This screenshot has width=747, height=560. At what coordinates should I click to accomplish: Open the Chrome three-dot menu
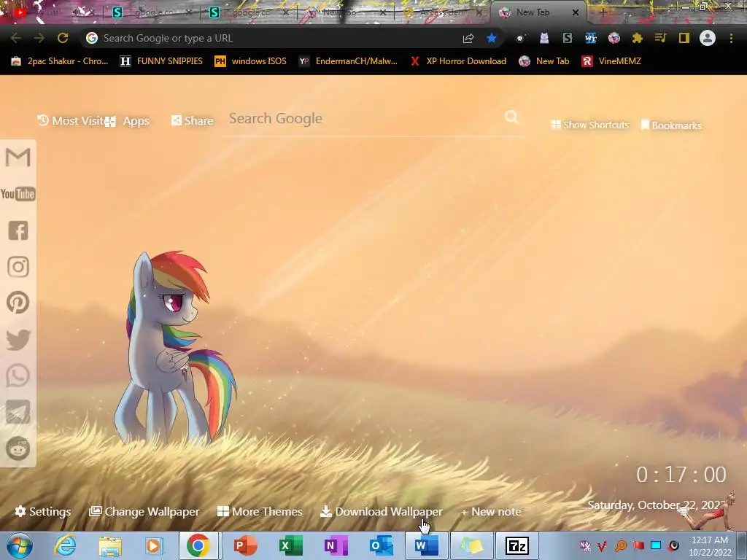(x=731, y=38)
